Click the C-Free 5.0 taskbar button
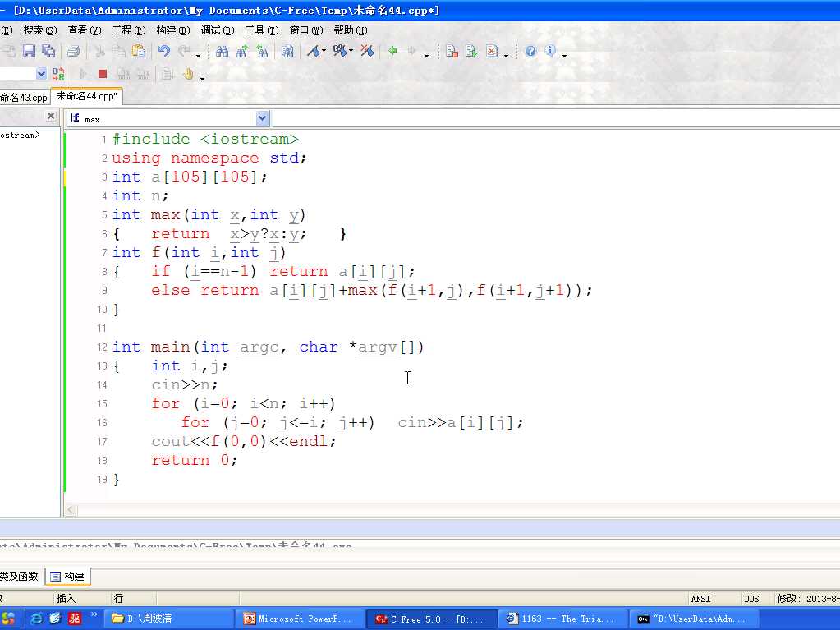This screenshot has width=840, height=630. click(433, 619)
